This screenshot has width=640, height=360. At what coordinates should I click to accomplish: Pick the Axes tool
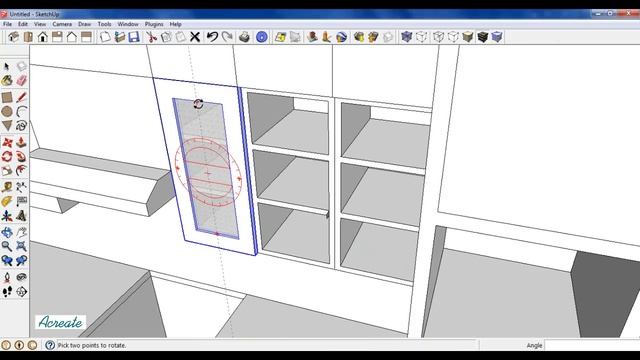point(7,216)
